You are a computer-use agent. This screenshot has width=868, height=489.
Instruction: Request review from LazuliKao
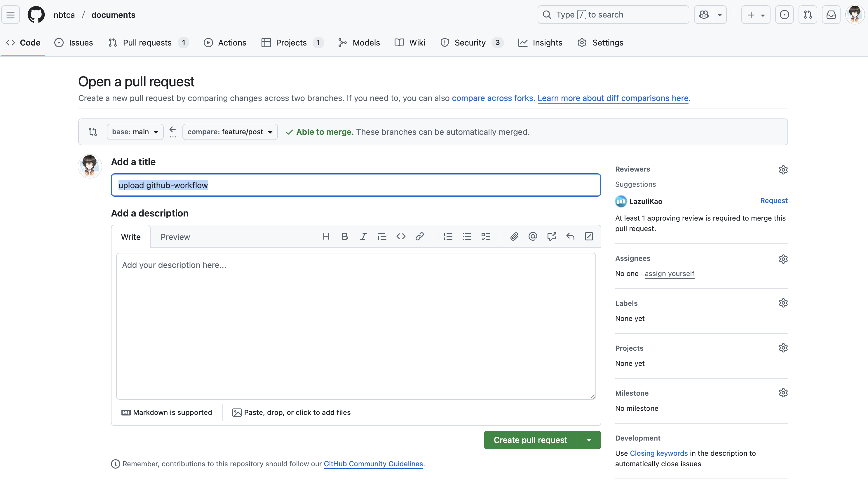[774, 201]
